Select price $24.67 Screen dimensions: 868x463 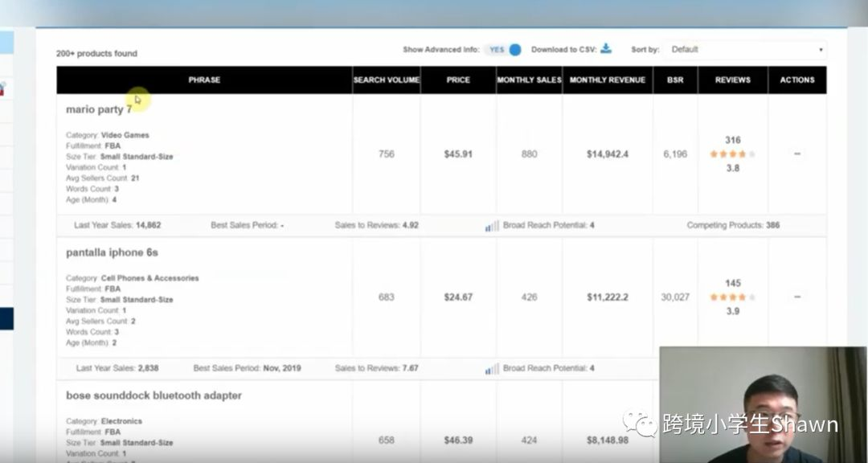click(x=458, y=297)
